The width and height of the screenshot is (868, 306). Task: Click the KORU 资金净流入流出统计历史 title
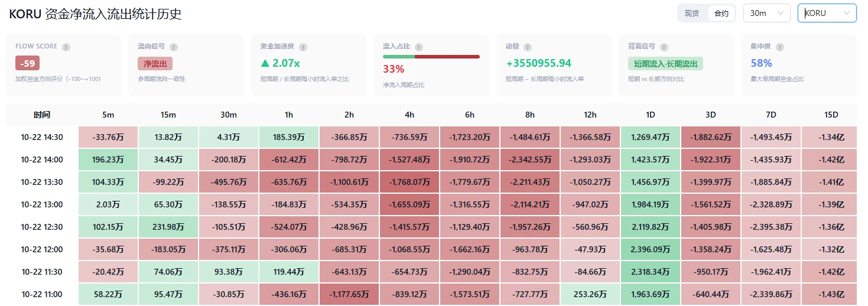click(x=95, y=14)
